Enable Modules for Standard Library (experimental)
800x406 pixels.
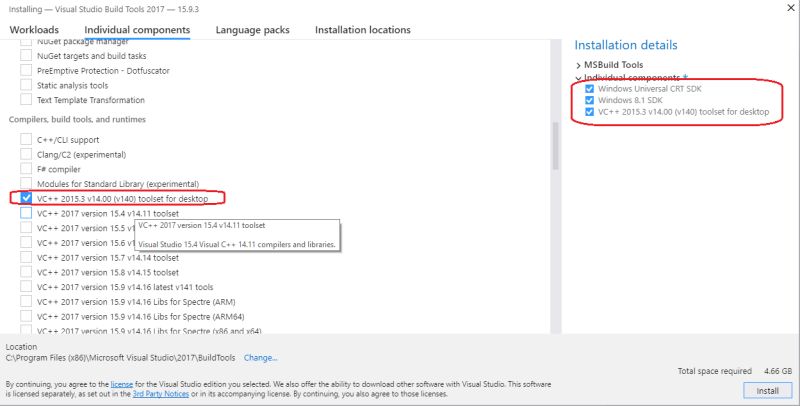point(26,184)
